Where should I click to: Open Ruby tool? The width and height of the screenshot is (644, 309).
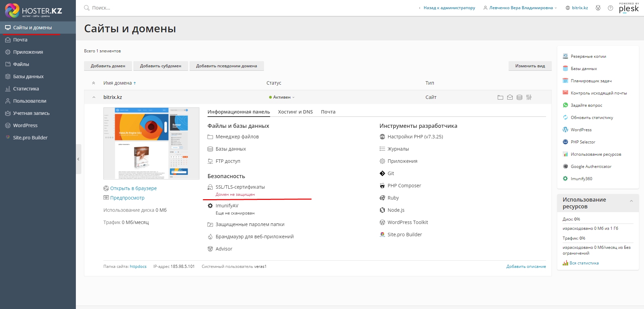coord(393,198)
